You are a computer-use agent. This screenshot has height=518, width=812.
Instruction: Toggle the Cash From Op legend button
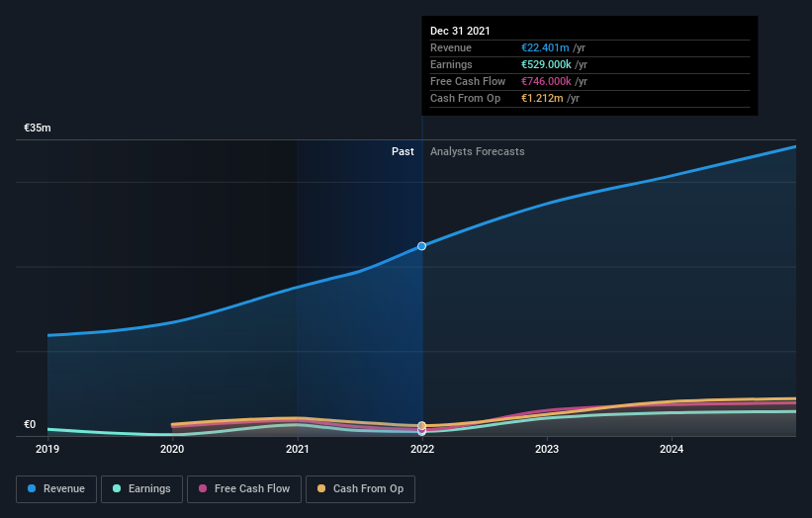[x=360, y=489]
